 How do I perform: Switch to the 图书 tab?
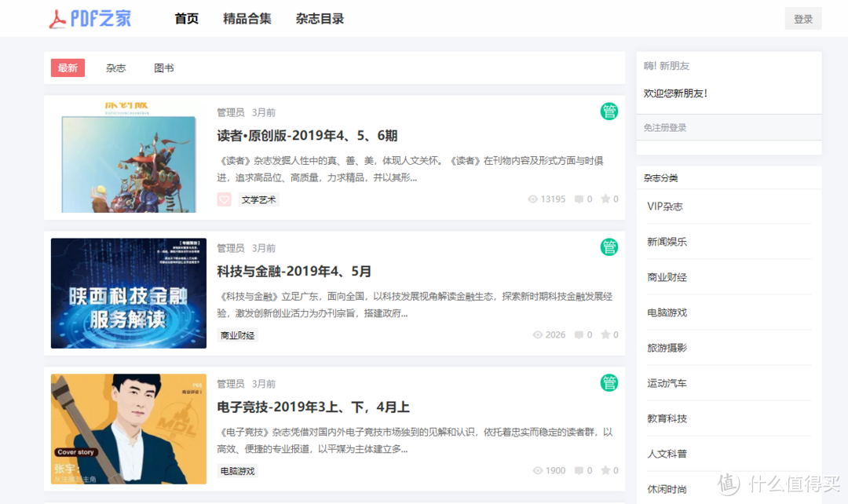[x=164, y=68]
